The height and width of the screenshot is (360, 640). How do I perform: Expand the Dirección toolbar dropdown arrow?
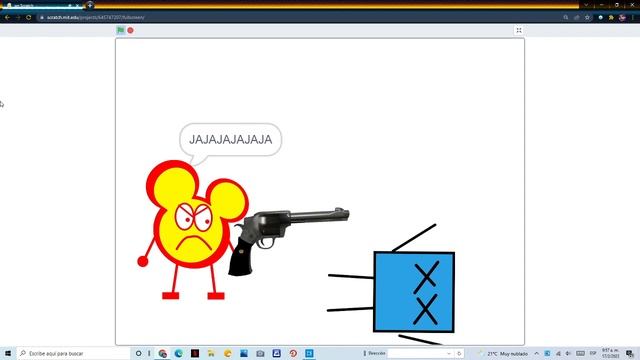(x=449, y=353)
